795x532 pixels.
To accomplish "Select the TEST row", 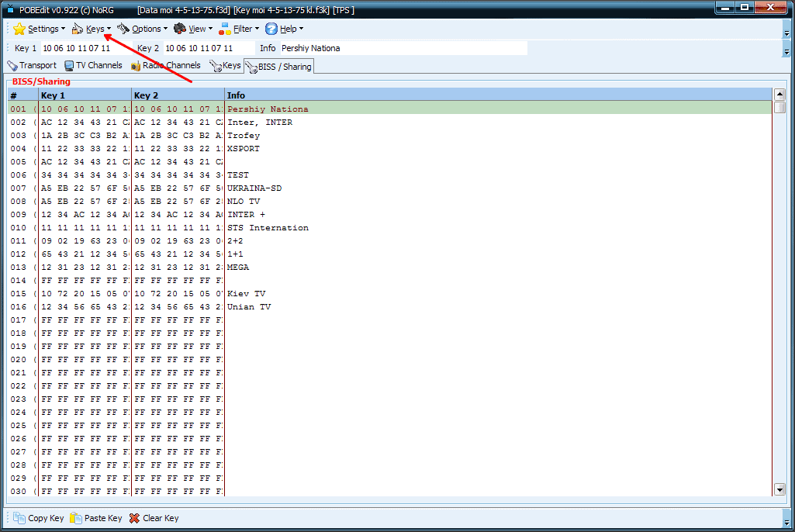I will point(389,175).
